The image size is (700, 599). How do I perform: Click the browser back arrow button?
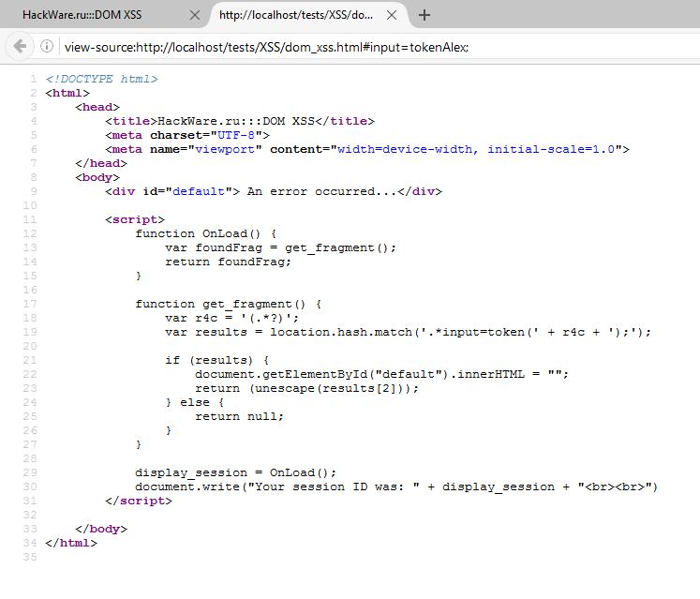(18, 46)
